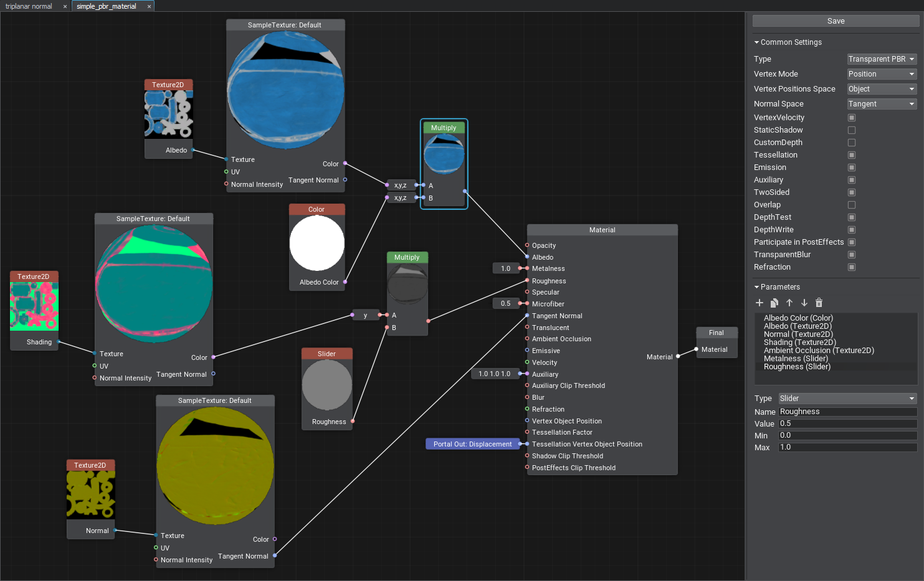Image resolution: width=924 pixels, height=581 pixels.
Task: Duplicate the selected parameter
Action: coord(774,303)
